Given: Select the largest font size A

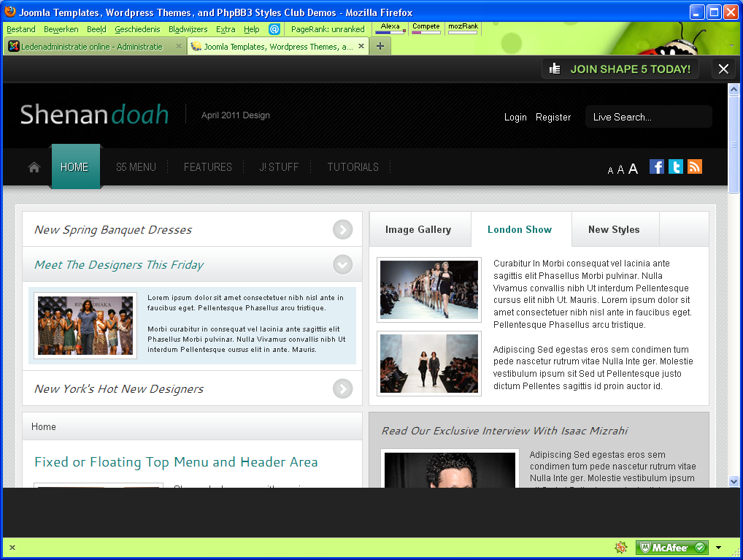Looking at the screenshot, I should click(x=633, y=169).
